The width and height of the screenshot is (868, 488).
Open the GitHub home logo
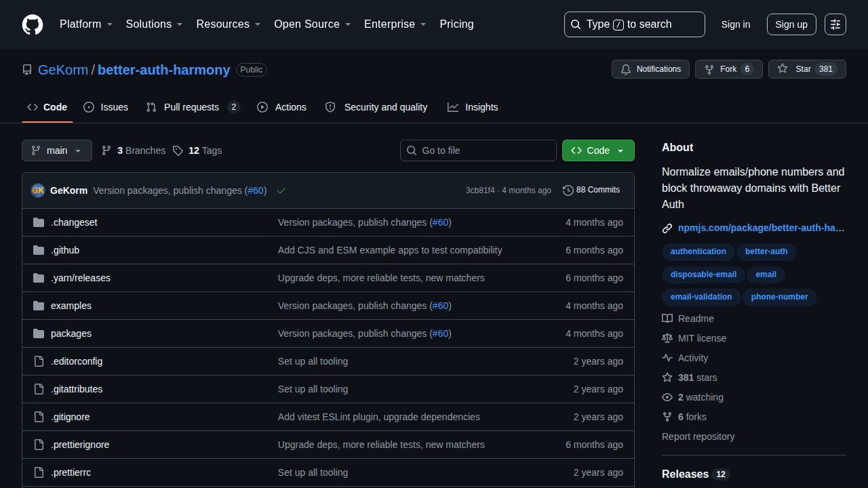coord(33,24)
